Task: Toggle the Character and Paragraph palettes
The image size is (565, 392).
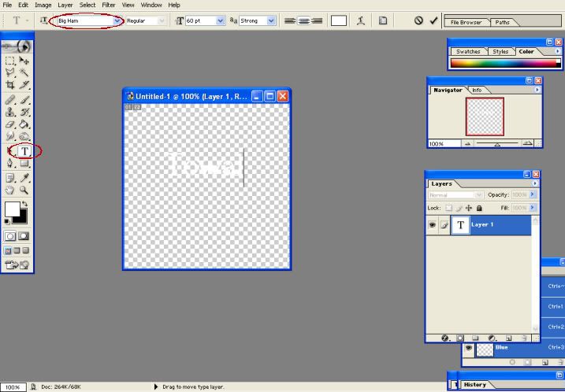Action: (383, 21)
